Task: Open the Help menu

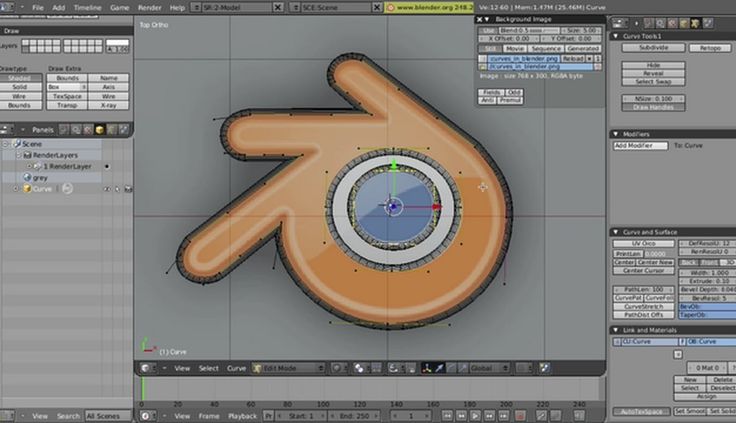Action: click(177, 8)
